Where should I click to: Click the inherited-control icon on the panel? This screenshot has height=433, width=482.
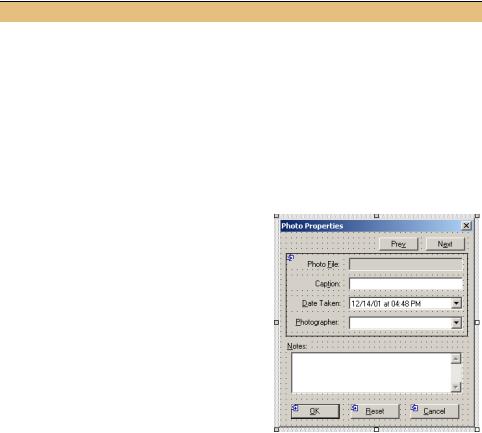[291, 257]
